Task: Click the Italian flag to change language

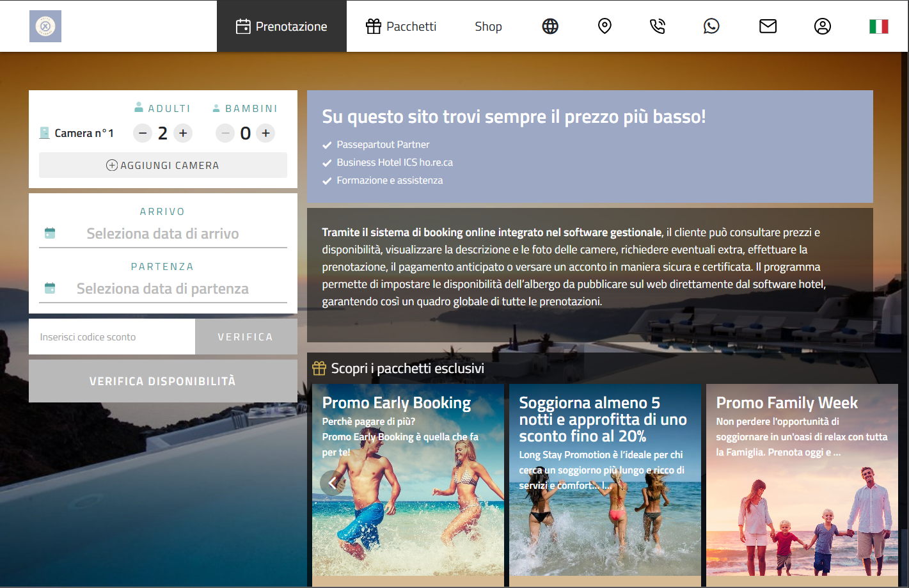Action: point(878,26)
